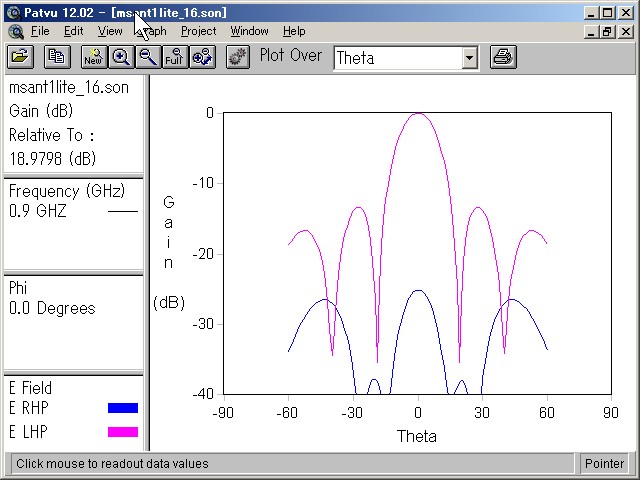The height and width of the screenshot is (480, 640).
Task: Restore the inner document window
Action: click(607, 32)
